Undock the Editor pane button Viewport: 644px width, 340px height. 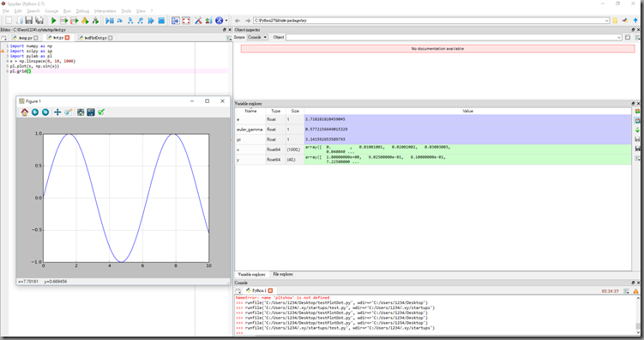tap(225, 29)
